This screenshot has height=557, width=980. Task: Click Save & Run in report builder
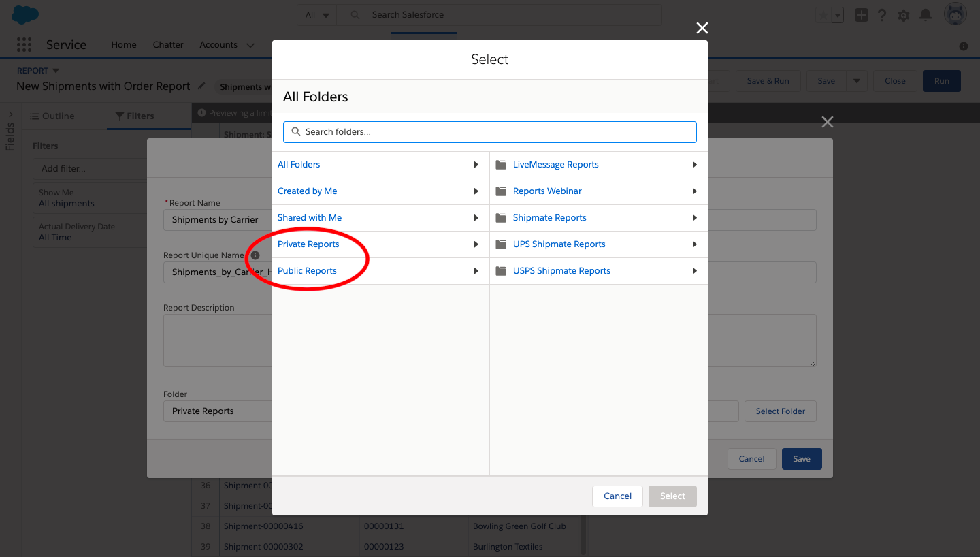click(768, 81)
